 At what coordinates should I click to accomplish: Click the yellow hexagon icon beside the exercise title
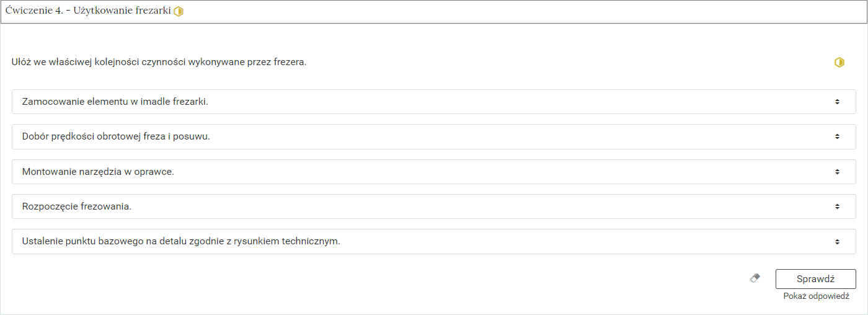tap(179, 11)
